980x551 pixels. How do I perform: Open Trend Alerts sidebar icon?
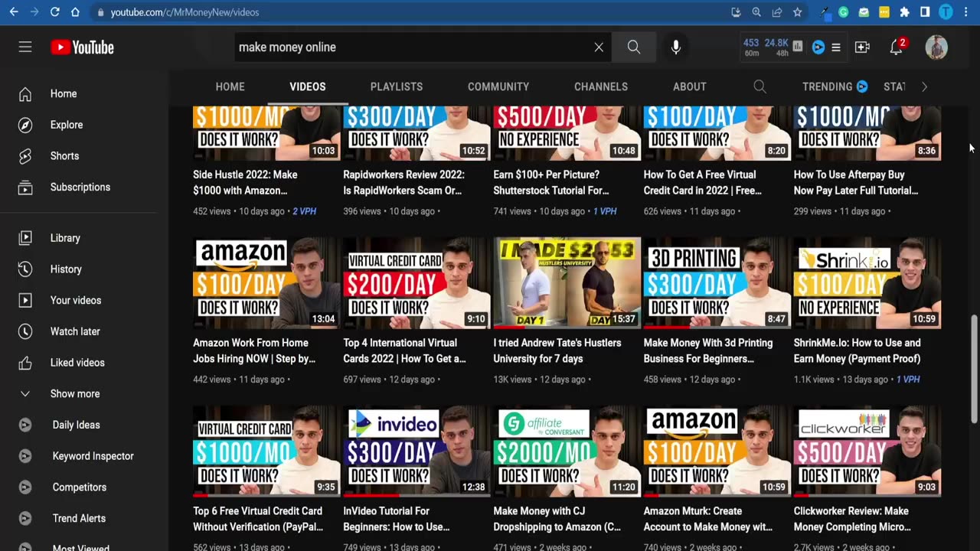[25, 518]
